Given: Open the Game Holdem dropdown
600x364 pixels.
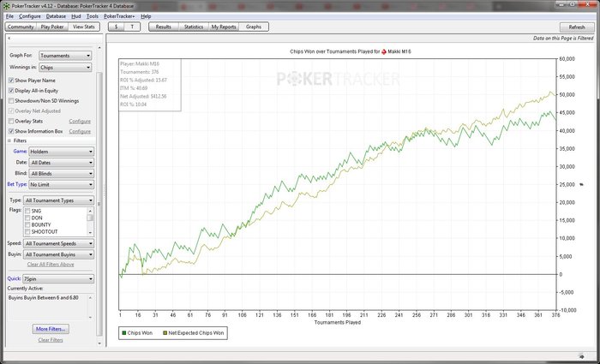Looking at the screenshot, I should pyautogui.click(x=61, y=152).
